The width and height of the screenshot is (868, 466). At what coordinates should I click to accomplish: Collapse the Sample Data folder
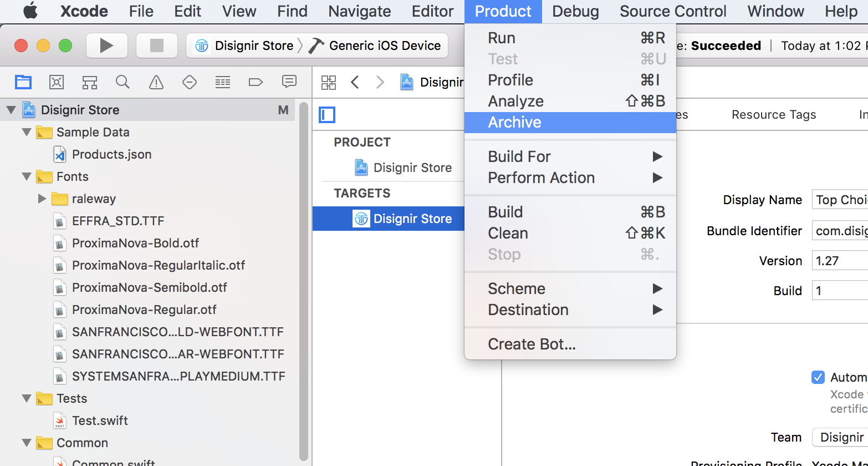click(26, 132)
